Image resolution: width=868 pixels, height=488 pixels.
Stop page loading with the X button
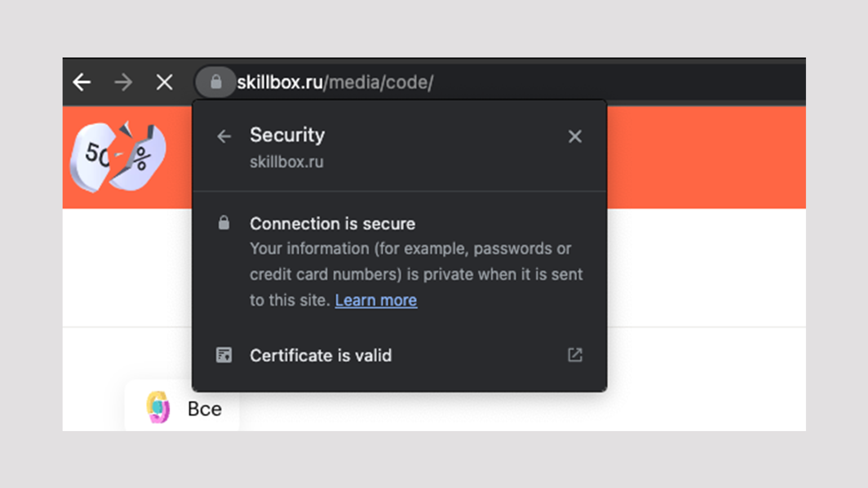(165, 82)
